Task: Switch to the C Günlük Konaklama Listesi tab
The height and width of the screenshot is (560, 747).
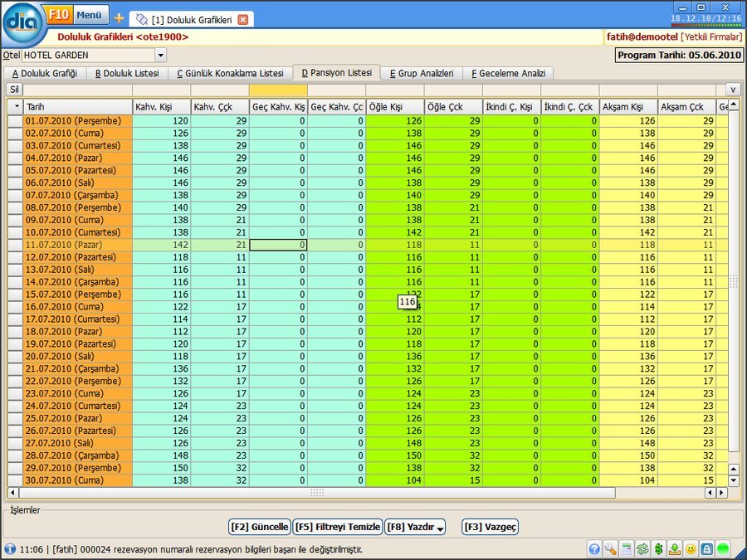Action: pos(230,73)
